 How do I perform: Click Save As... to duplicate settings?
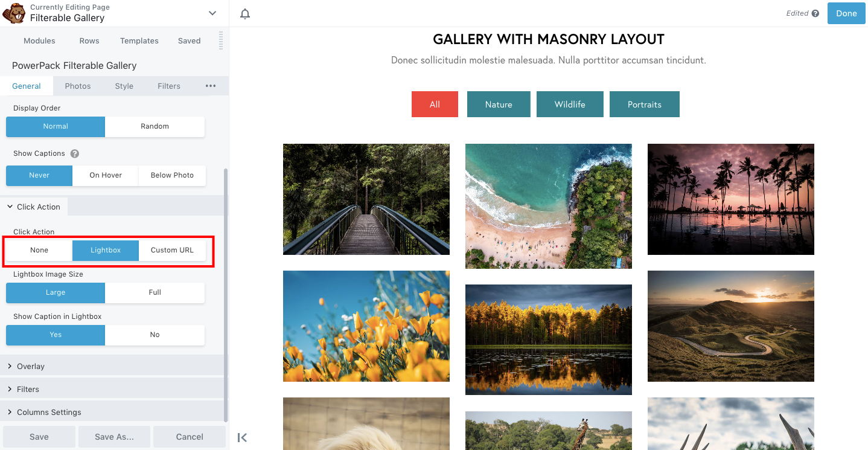coord(114,436)
